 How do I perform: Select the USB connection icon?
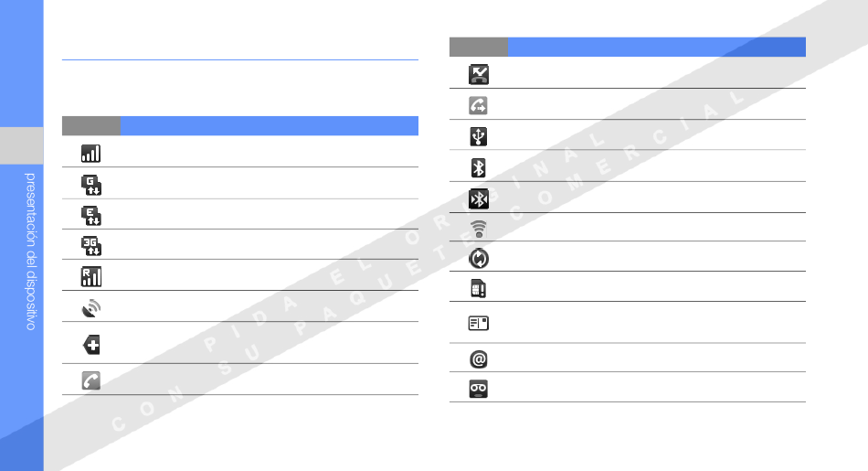click(478, 136)
